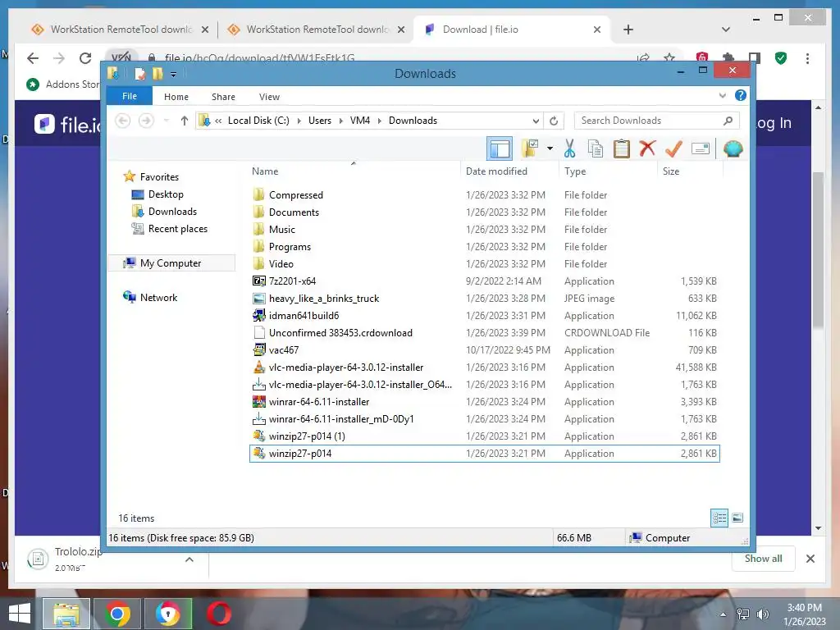
Task: Click the Explorer Forward navigation arrow
Action: tap(146, 121)
